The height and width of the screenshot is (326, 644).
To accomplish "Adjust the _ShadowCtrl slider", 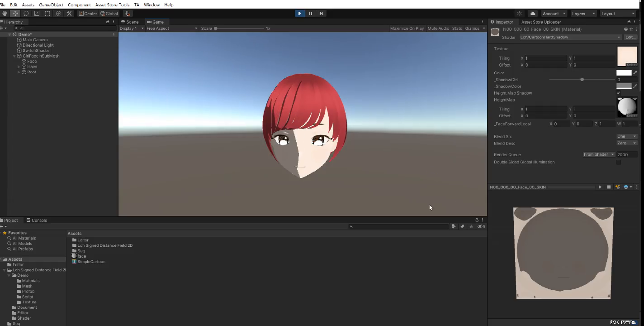I will (582, 79).
